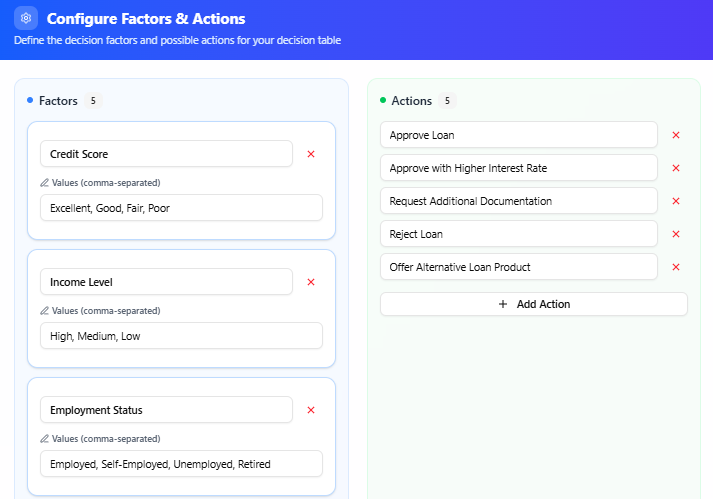Edit the Excellent, Good, Fair, Poor values field
Screen dimensions: 713x499
click(181, 208)
